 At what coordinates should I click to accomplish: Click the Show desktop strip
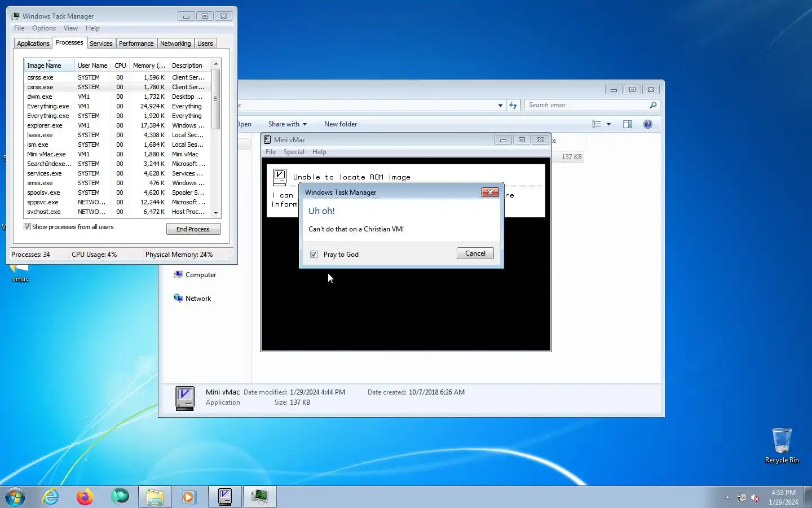point(807,497)
